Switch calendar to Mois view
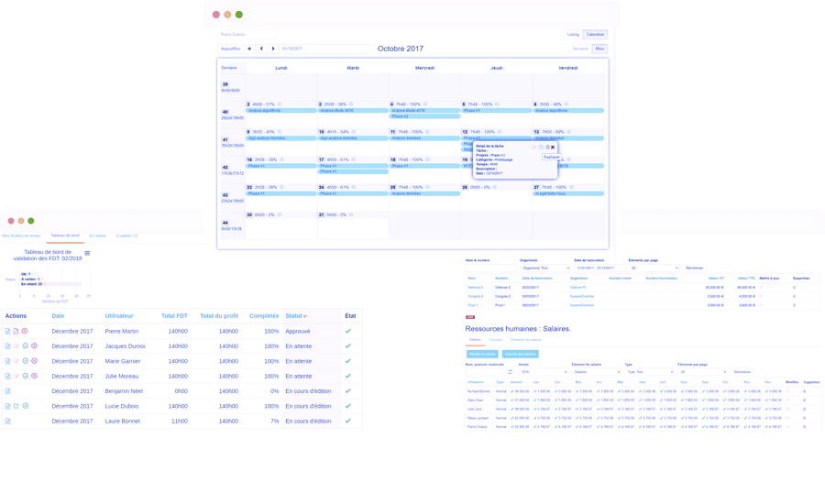825x504 pixels. (599, 49)
